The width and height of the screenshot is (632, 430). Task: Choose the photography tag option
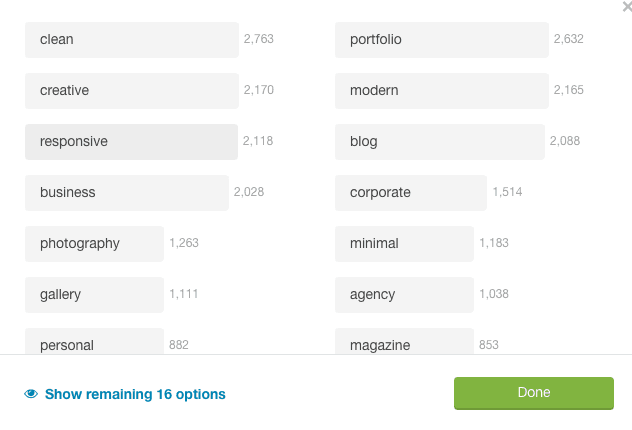[94, 244]
